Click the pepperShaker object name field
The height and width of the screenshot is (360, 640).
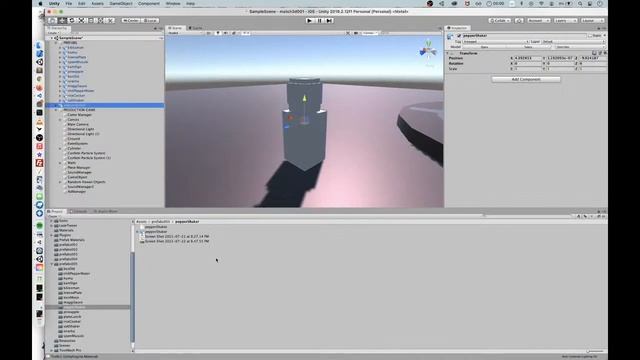click(524, 36)
